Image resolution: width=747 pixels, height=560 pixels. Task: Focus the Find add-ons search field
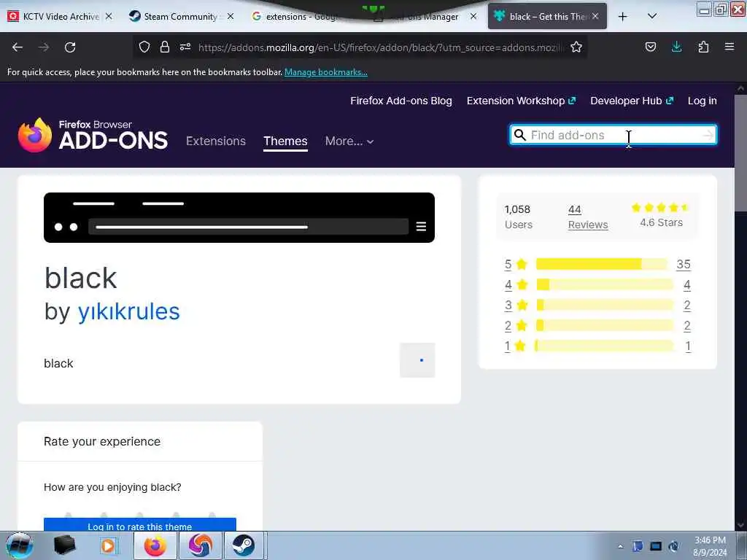coord(613,135)
